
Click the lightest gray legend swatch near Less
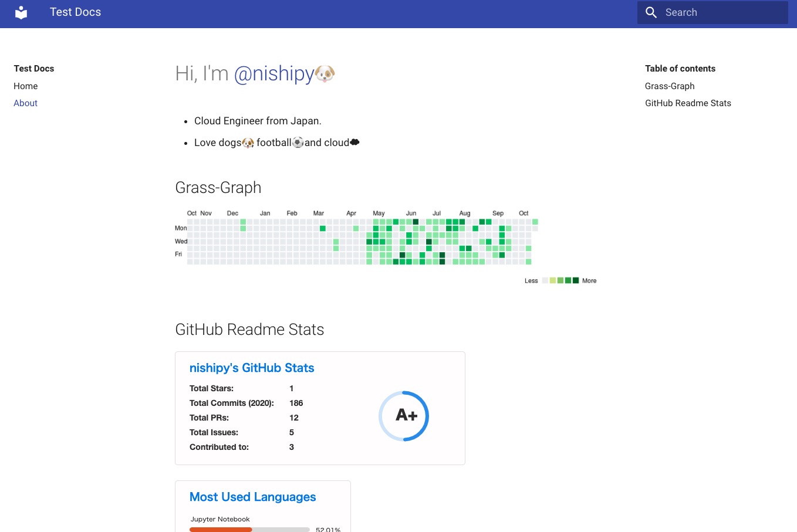545,280
